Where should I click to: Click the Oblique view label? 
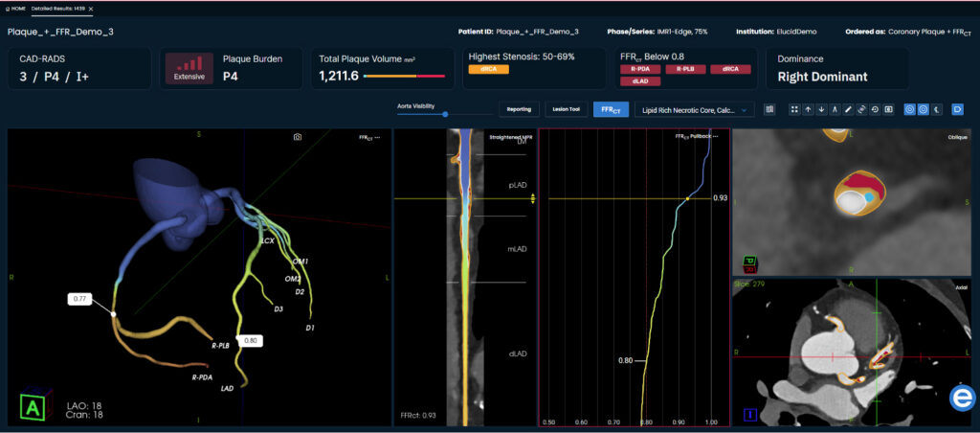pyautogui.click(x=958, y=137)
